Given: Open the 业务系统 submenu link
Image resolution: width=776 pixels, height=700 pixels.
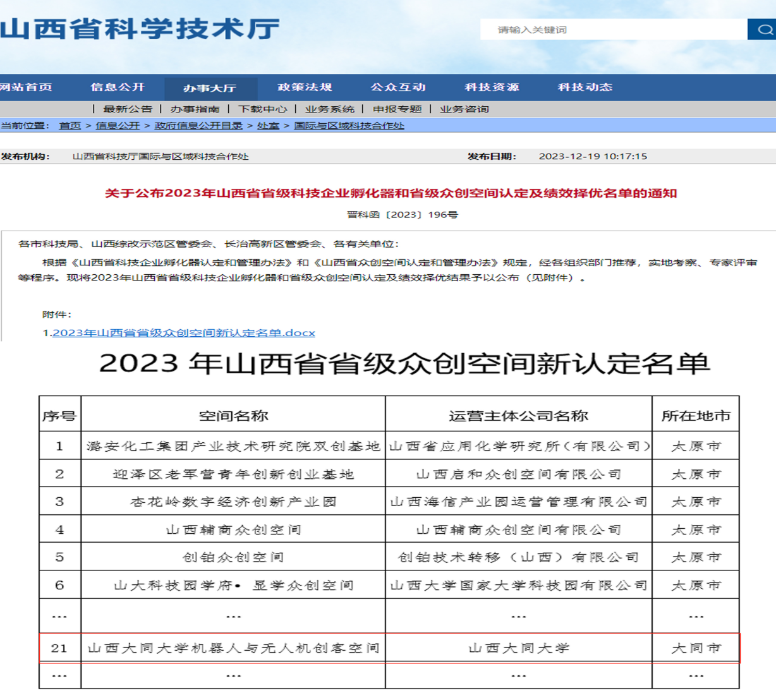Looking at the screenshot, I should (x=329, y=109).
